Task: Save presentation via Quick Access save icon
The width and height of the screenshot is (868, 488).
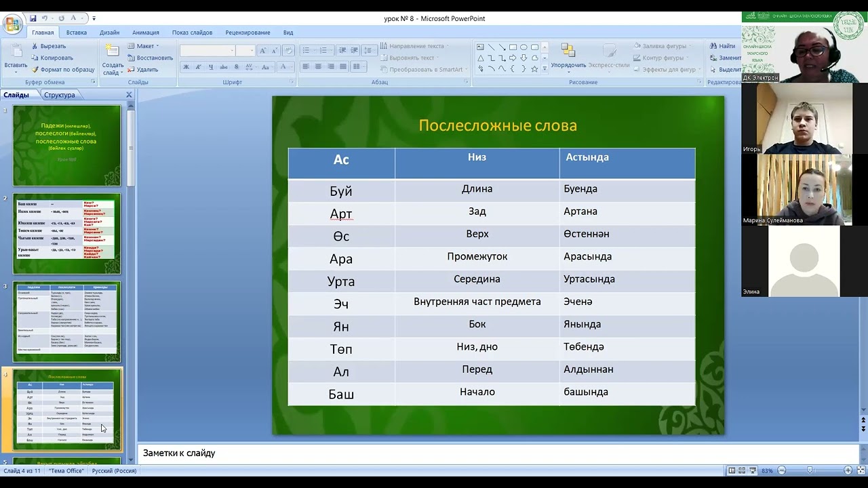Action: 31,18
